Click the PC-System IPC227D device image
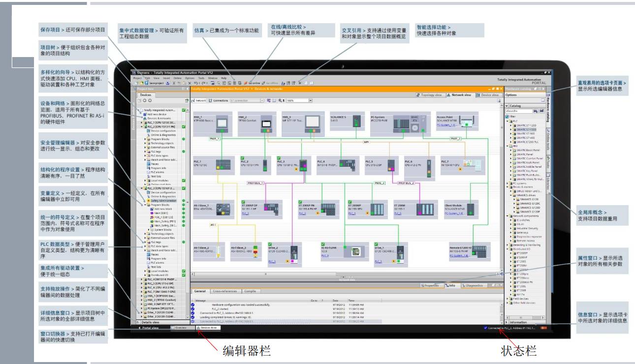635x364 pixels. [410, 124]
